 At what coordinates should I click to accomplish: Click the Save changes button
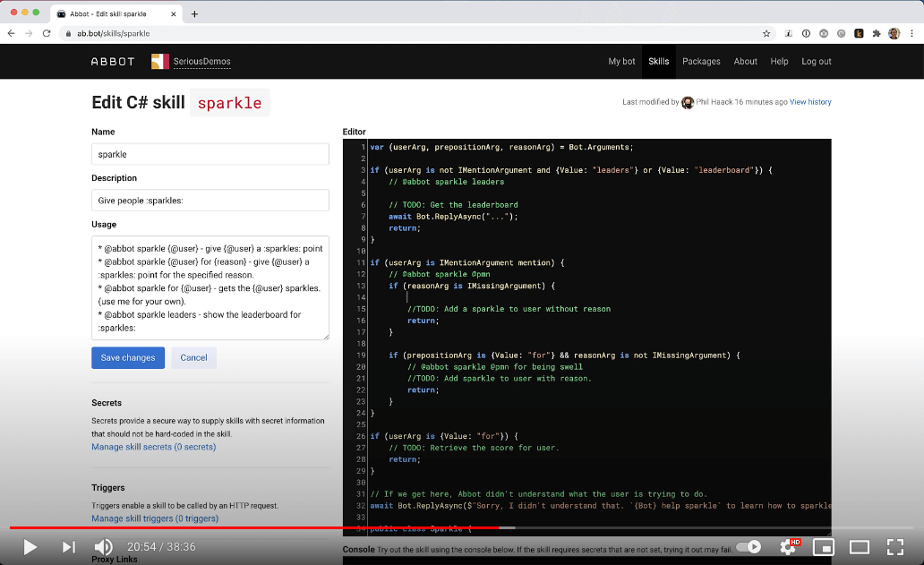tap(128, 357)
